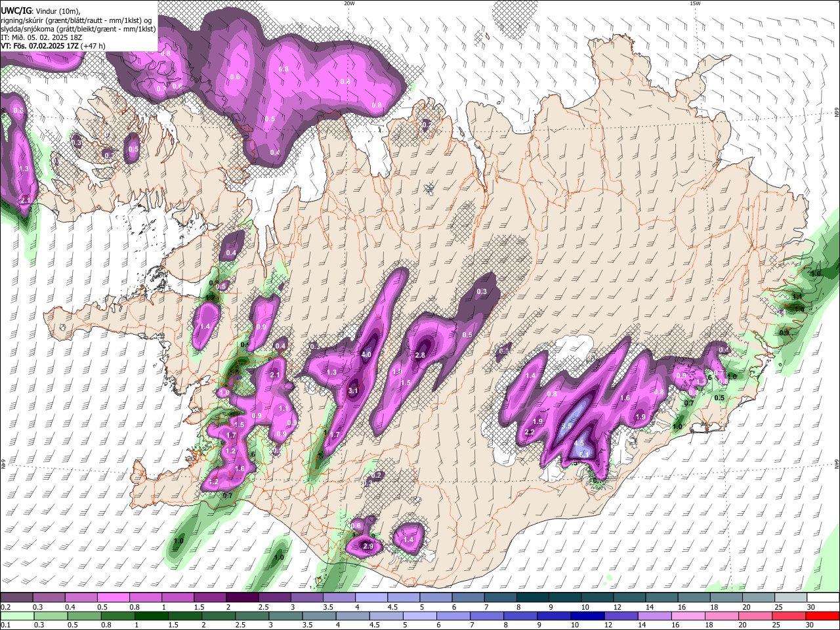
Task: Click the dark purple snow swatch between 2 and 2.5
Action: (242, 598)
